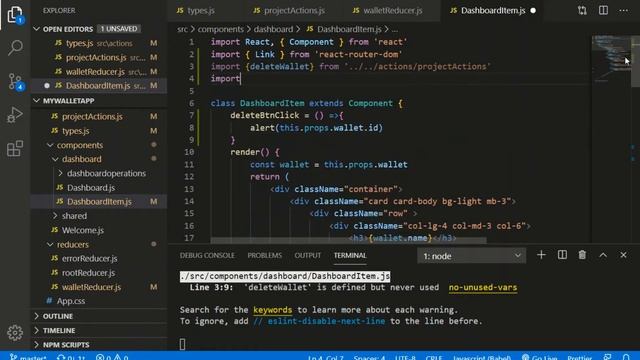Open the Manage gear settings menu
Screen dimensions: 640x360
(15, 333)
